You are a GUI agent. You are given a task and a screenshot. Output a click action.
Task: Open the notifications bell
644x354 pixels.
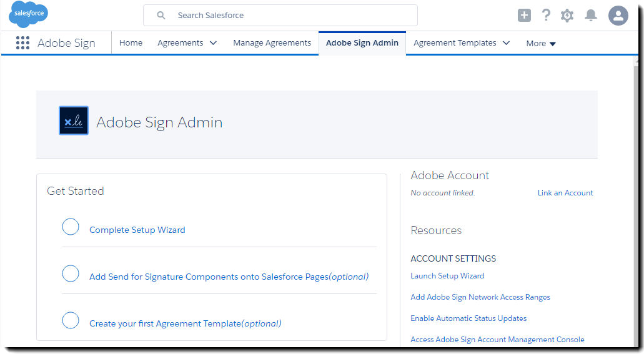coord(591,15)
